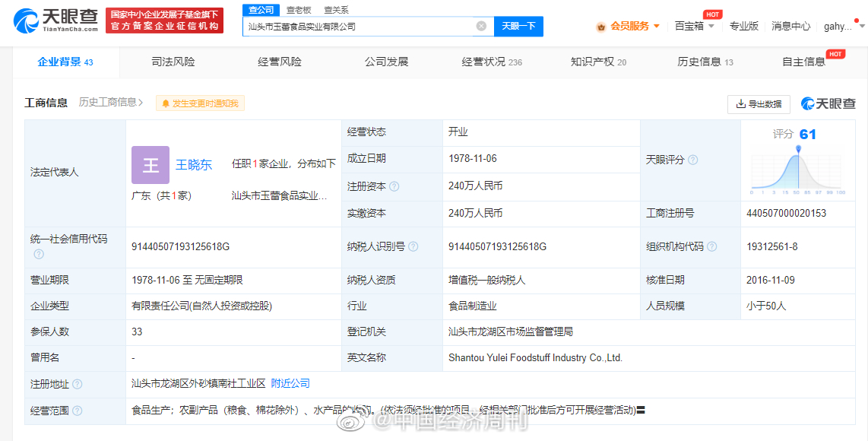
Task: Open the 知识产权 20 tab
Action: tap(598, 62)
